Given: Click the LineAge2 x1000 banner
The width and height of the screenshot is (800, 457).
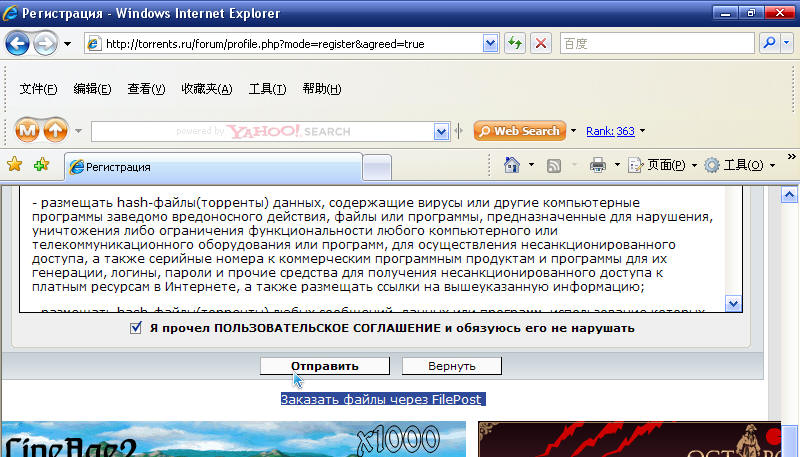Looking at the screenshot, I should click(x=234, y=439).
